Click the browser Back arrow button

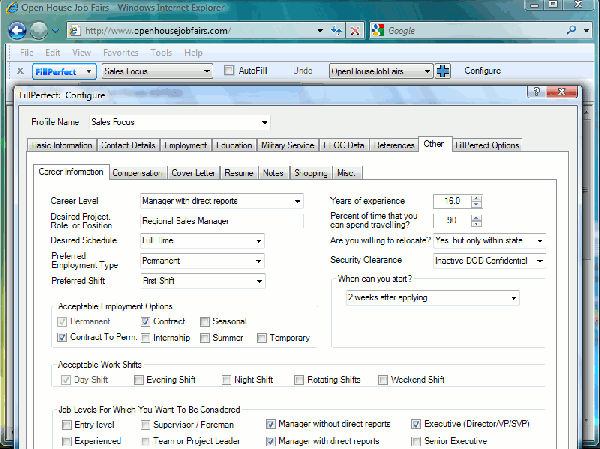click(x=18, y=30)
